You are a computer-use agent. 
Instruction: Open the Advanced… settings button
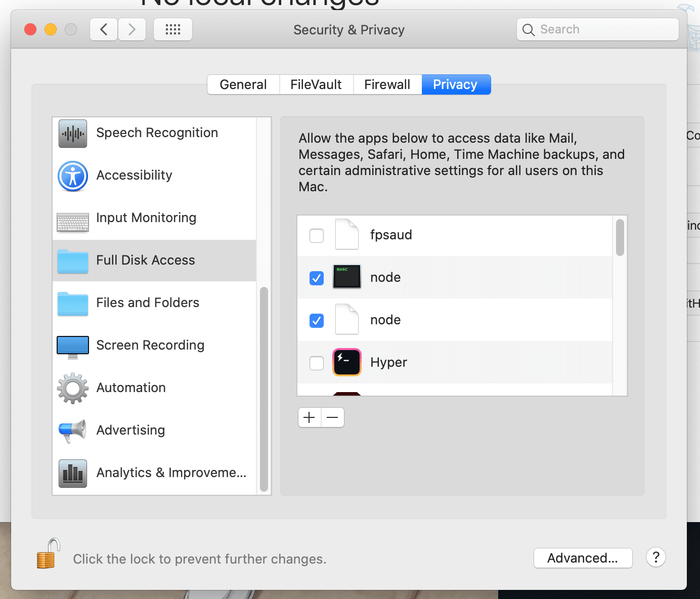coord(583,558)
